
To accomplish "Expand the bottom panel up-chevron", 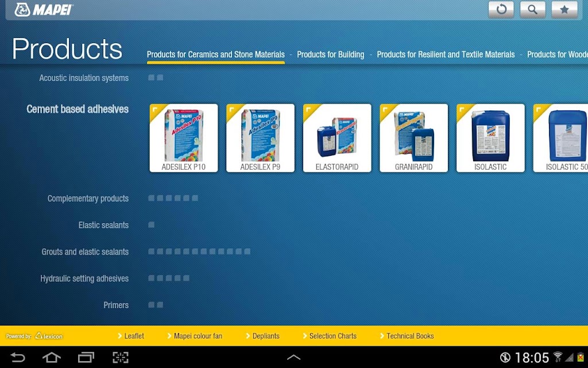I will (293, 358).
